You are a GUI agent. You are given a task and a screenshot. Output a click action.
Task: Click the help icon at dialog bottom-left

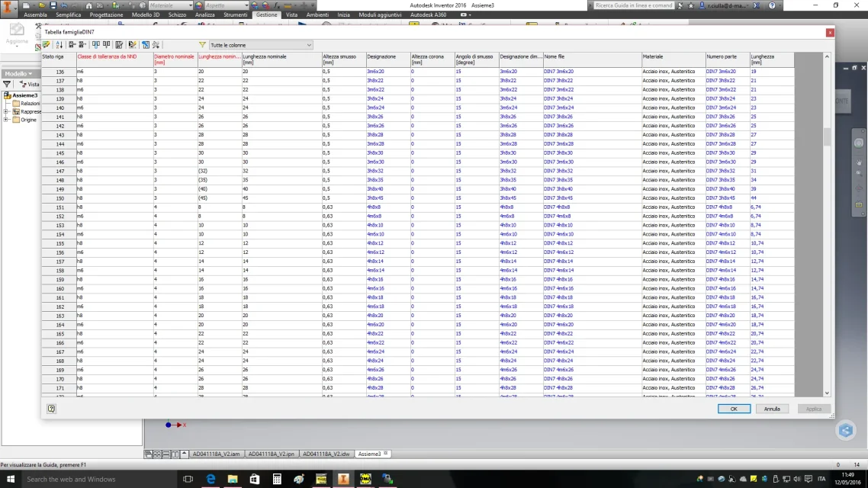click(x=51, y=409)
